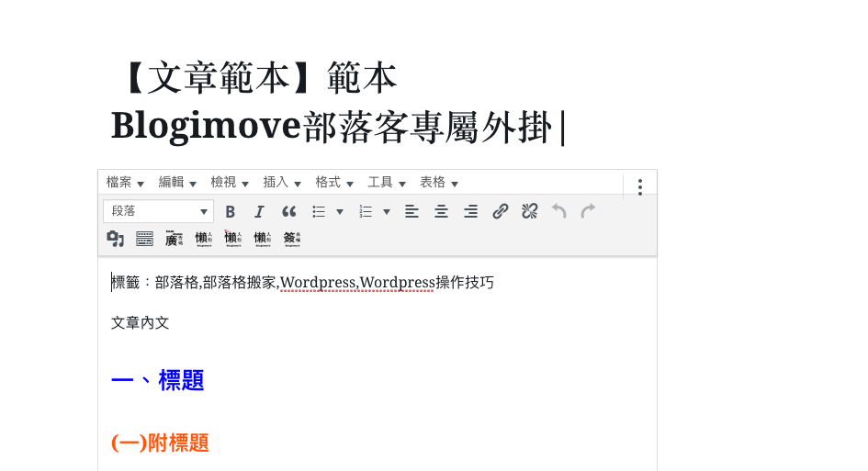Click the blue heading 一、標題
This screenshot has width=868, height=471.
tap(158, 381)
